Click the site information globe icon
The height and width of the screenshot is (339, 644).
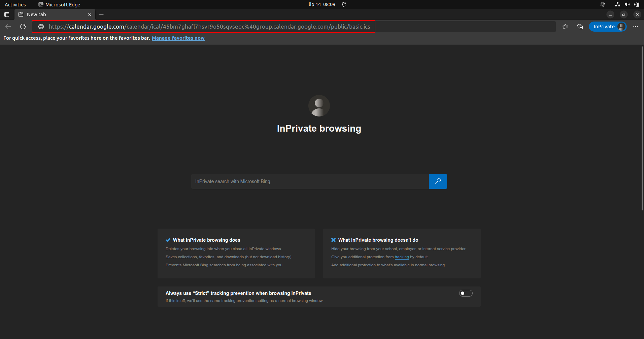tap(41, 27)
